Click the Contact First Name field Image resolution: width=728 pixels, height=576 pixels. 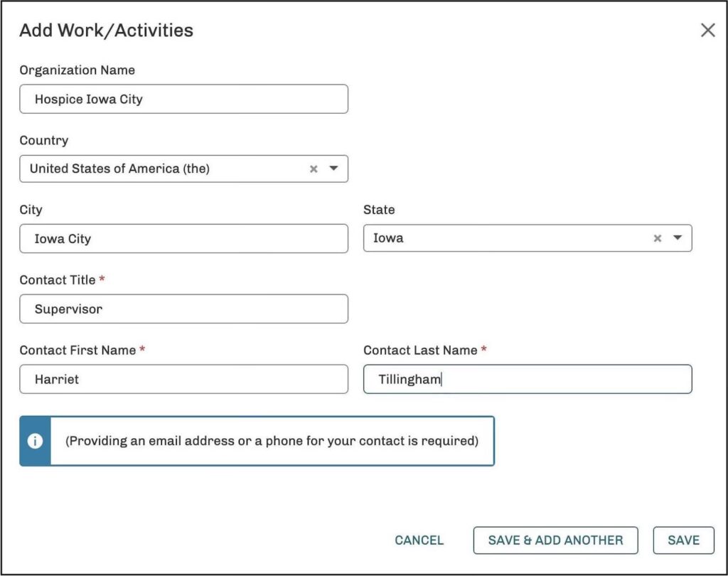[183, 379]
